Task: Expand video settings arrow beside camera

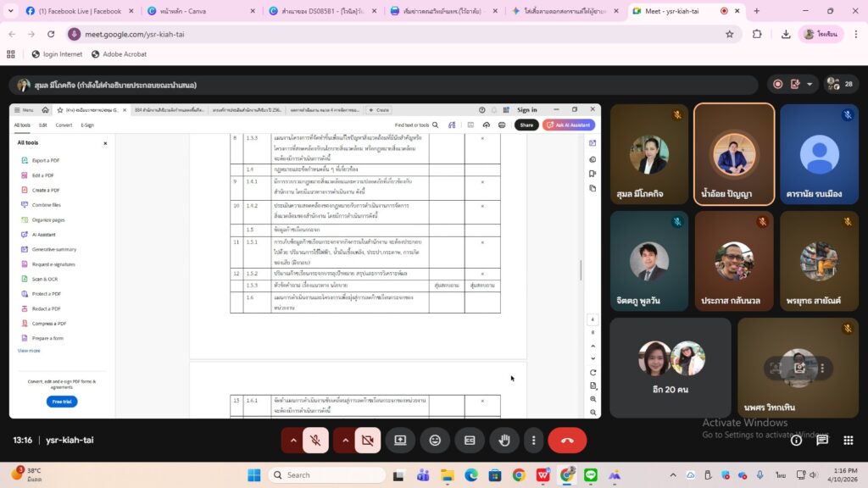Action: click(x=345, y=441)
